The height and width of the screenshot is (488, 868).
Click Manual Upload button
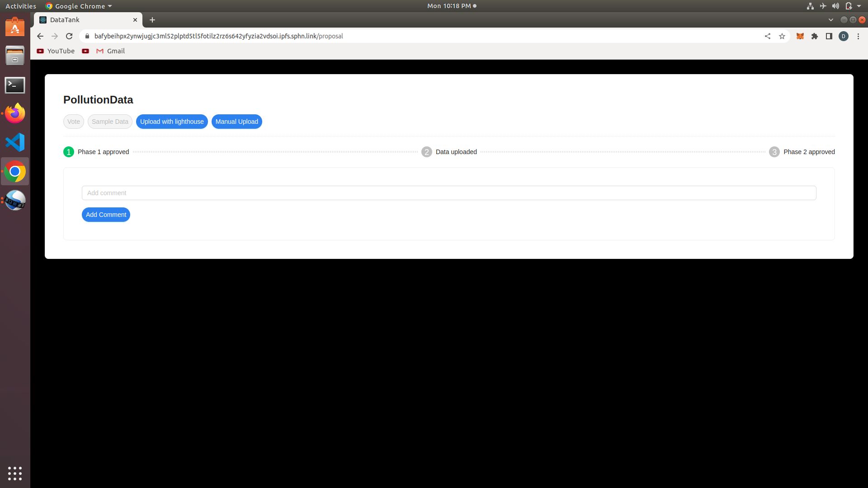click(x=237, y=122)
